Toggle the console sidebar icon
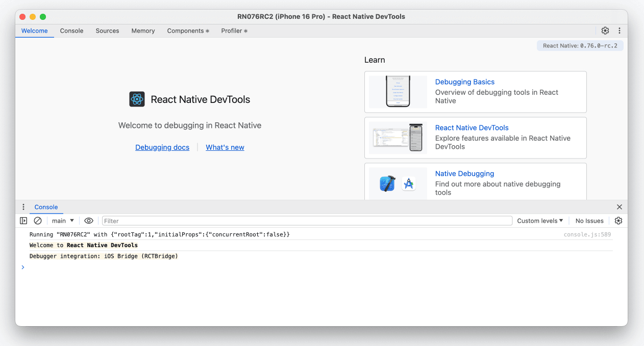 click(x=23, y=221)
